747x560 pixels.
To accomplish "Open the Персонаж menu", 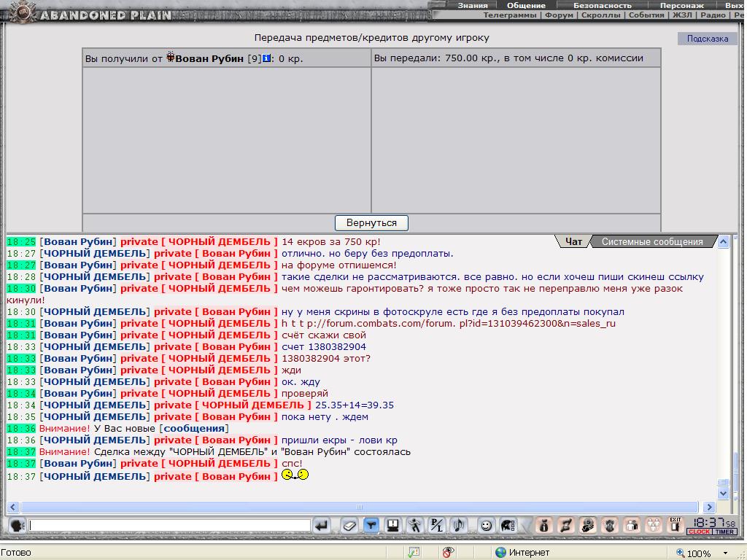I will click(682, 6).
